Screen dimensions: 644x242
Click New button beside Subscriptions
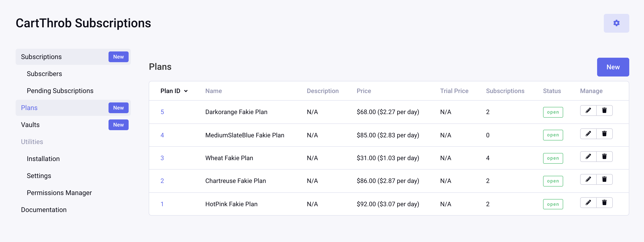119,57
